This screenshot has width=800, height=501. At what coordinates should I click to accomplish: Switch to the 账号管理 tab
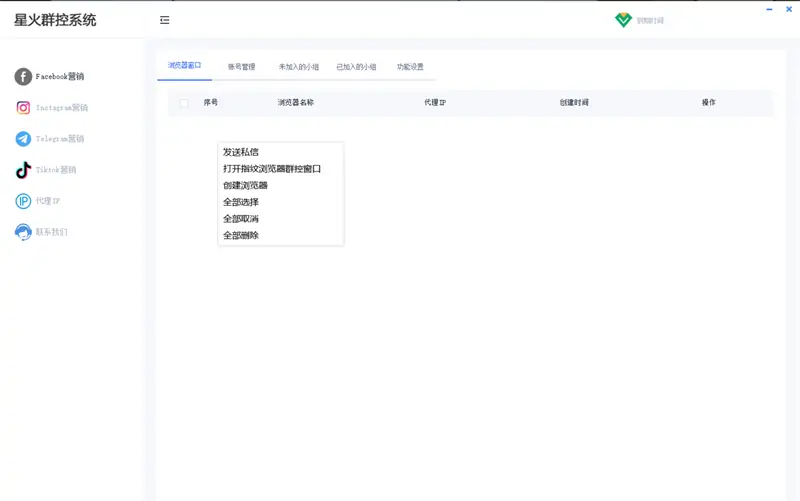pos(241,67)
